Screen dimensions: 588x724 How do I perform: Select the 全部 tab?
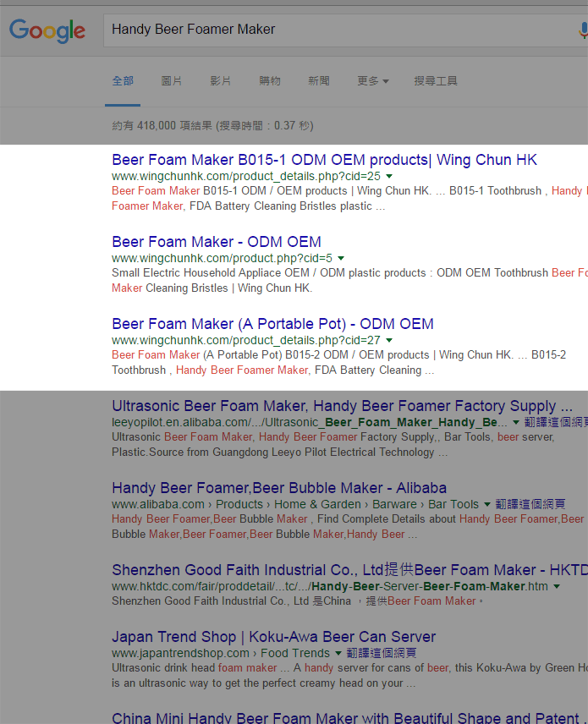point(123,81)
